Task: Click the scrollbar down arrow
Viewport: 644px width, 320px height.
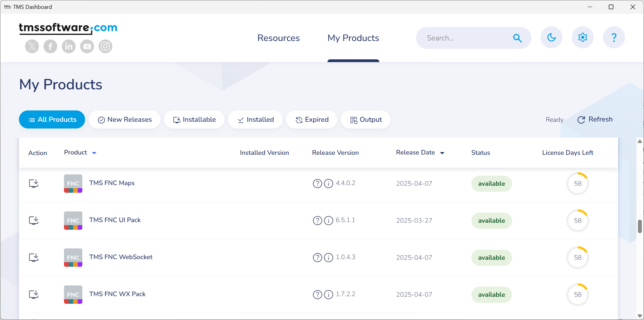Action: pyautogui.click(x=640, y=316)
